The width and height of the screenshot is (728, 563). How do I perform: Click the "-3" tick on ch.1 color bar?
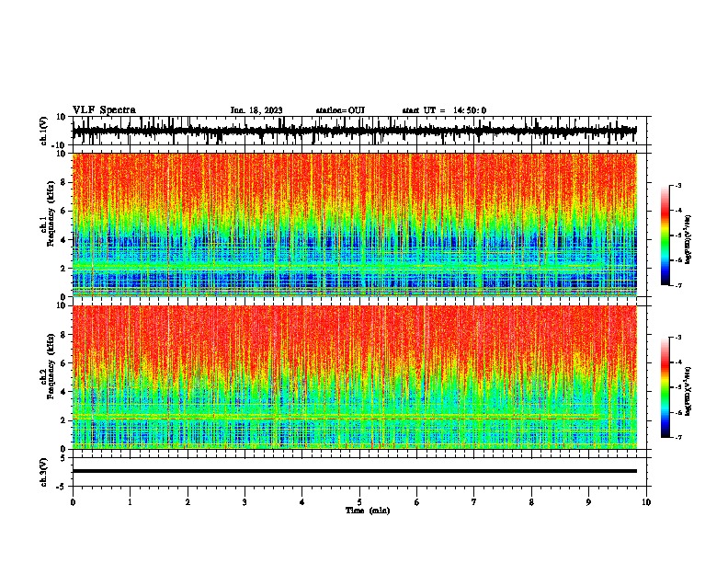point(678,186)
